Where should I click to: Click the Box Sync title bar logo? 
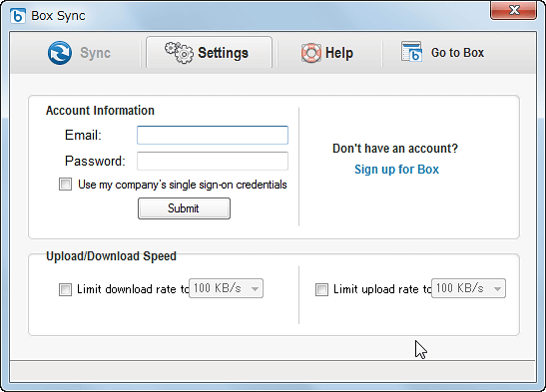tap(18, 16)
